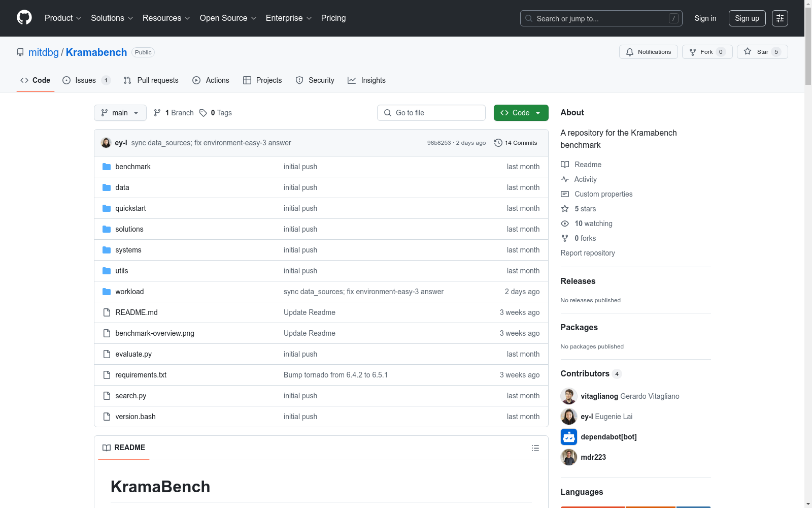Viewport: 812px width, 508px height.
Task: Expand the Product menu
Action: 63,18
